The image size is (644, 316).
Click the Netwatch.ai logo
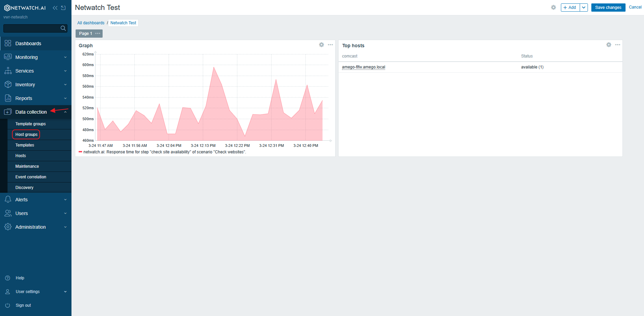tap(25, 8)
